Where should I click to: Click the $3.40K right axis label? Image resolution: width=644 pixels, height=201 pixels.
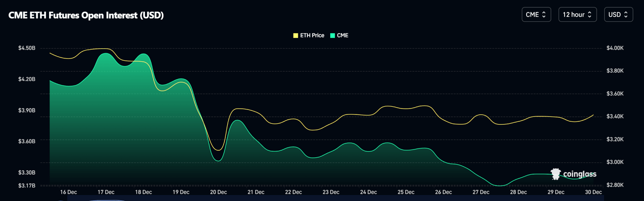coord(615,117)
